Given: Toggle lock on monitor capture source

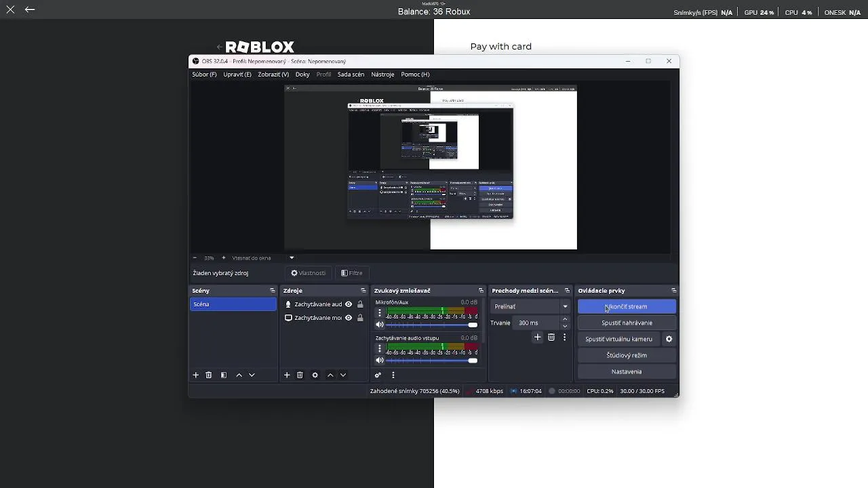Looking at the screenshot, I should [360, 318].
